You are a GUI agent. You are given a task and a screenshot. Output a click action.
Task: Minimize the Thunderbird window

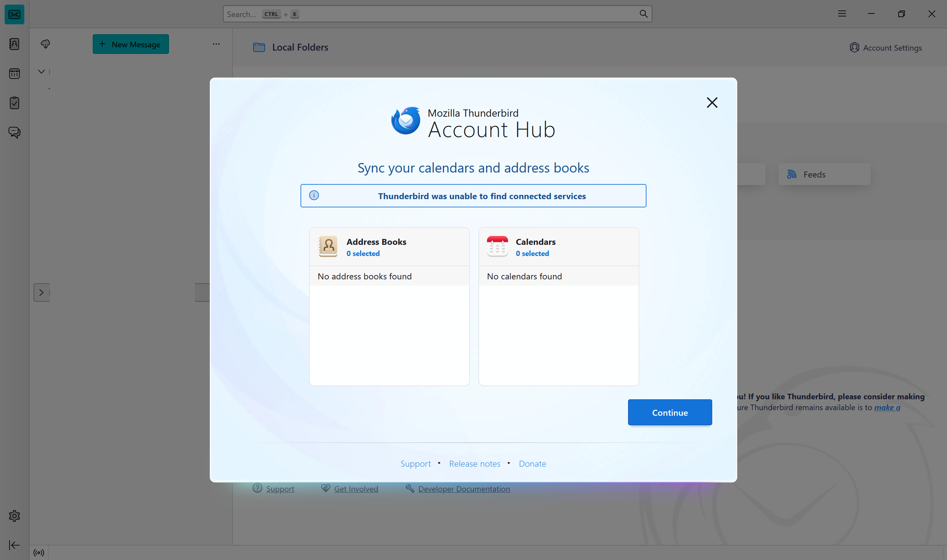click(871, 14)
